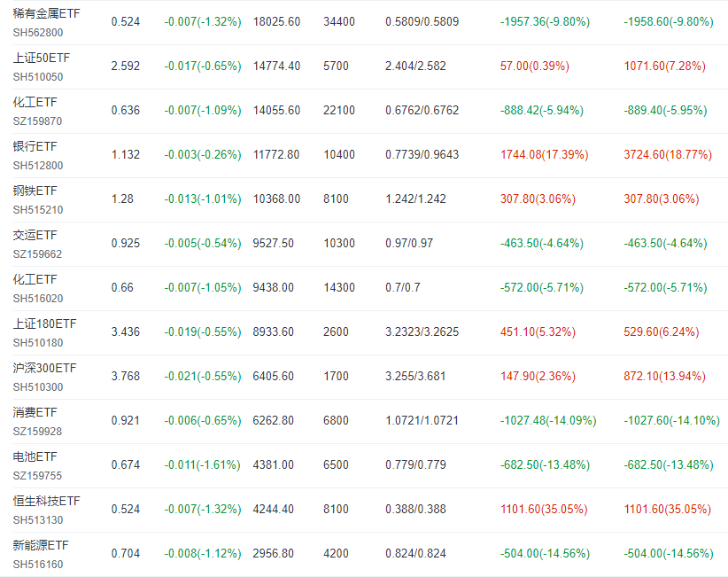The height and width of the screenshot is (577, 728).
Task: Select price 0.674 of 电池ETF
Action: (x=126, y=465)
